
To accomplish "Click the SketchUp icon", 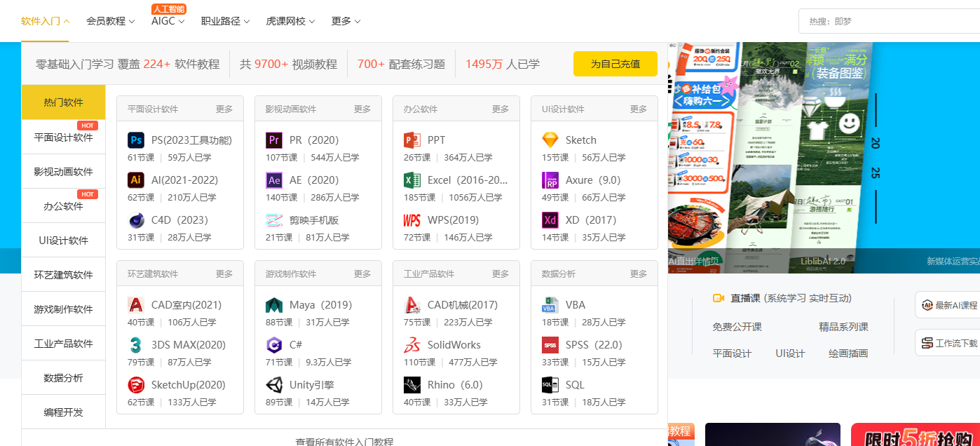I will (136, 385).
